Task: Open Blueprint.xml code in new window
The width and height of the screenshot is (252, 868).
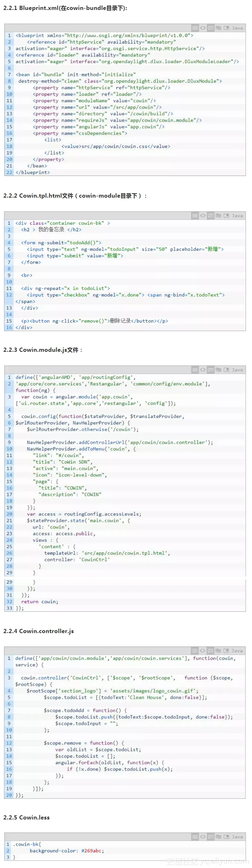Action: (226, 28)
